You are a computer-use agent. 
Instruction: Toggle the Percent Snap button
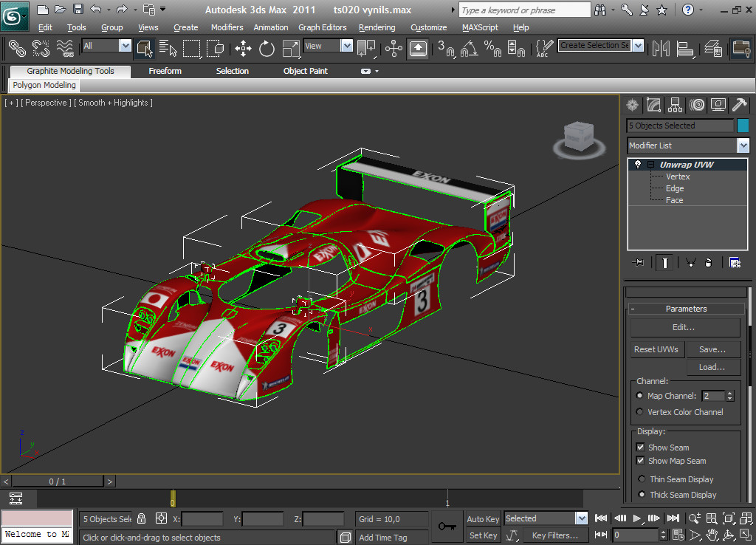[x=492, y=48]
